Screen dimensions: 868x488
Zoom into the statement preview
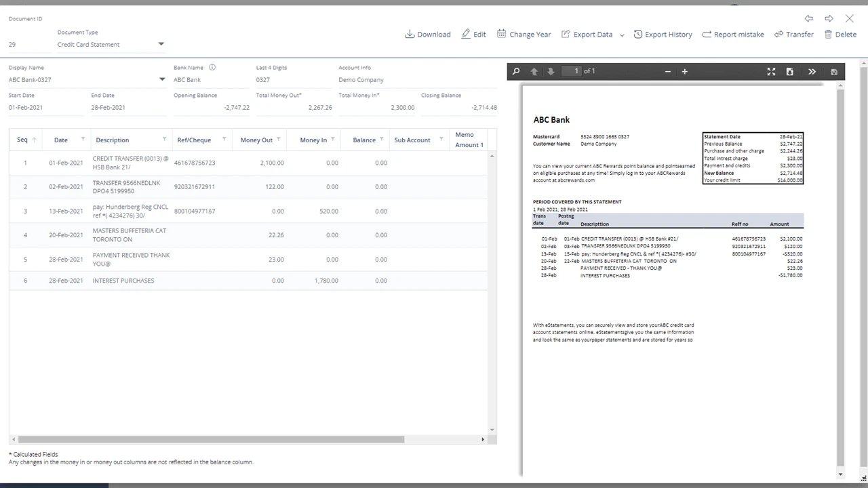pyautogui.click(x=684, y=71)
